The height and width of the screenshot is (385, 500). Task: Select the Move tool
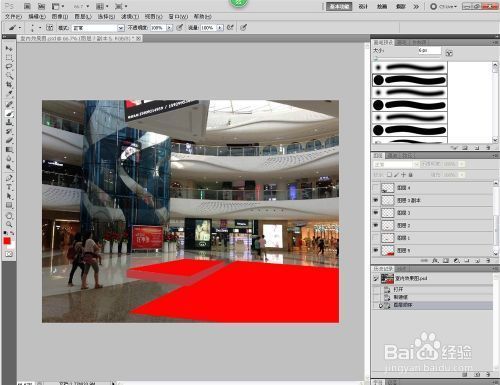point(9,49)
